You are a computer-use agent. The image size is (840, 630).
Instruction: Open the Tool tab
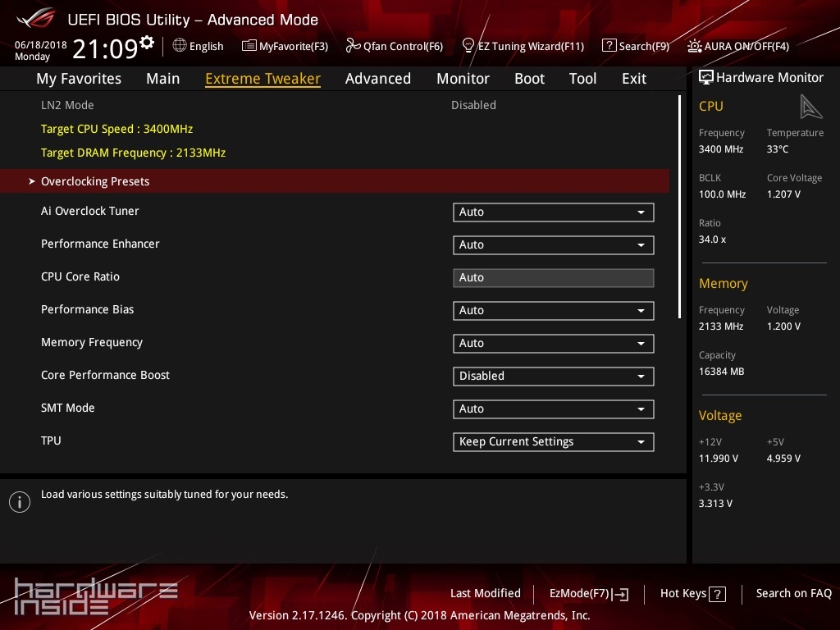pos(583,79)
